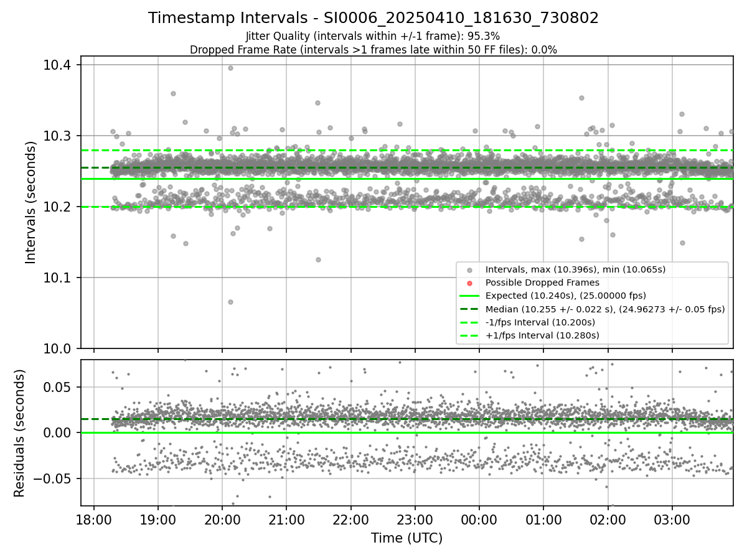Viewport: 747px width, 560px height.
Task: Click the lowest outlier point near 10.065s after 20:00
Action: coord(230,302)
